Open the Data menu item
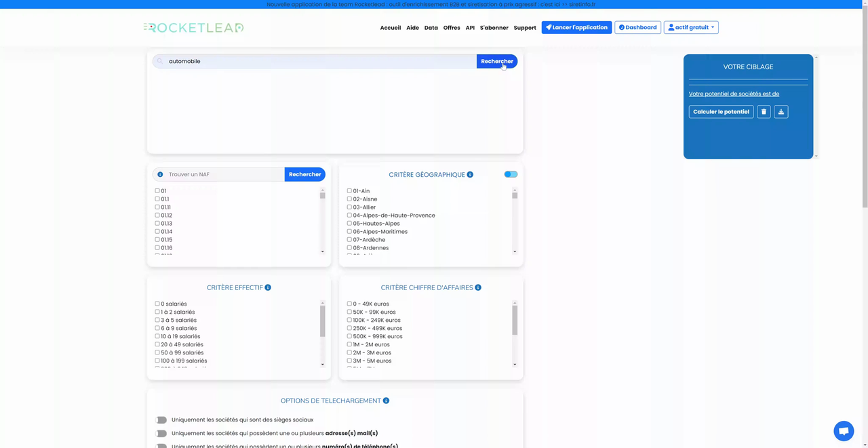Image resolution: width=868 pixels, height=448 pixels. [x=431, y=28]
